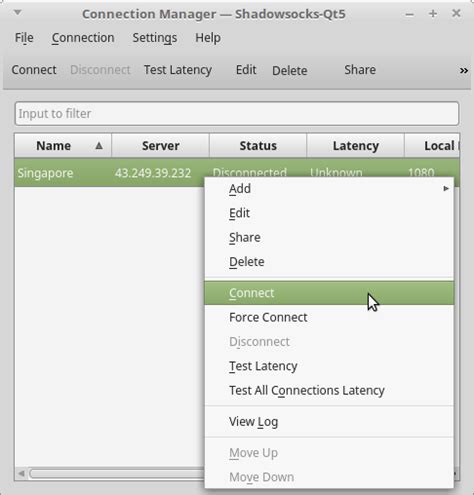Sort by the Server column header
Viewport: 474px width, 495px height.
click(x=160, y=146)
